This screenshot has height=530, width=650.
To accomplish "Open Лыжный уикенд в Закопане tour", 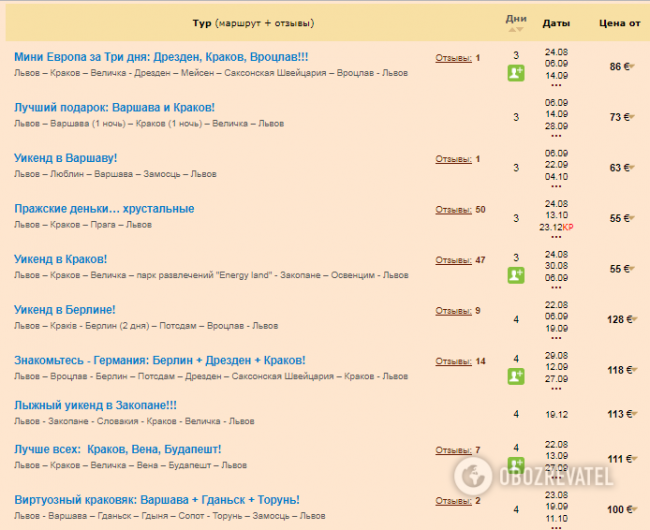I will click(95, 405).
